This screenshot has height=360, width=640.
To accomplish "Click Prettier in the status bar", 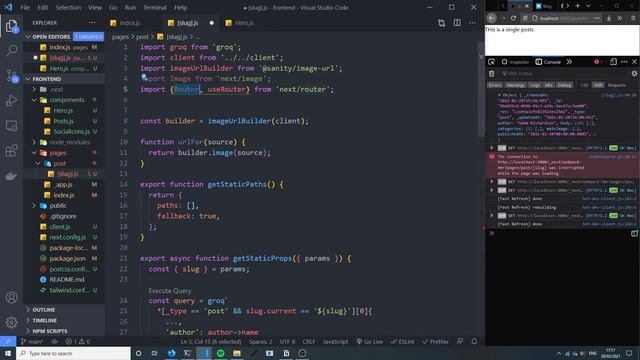I will click(436, 341).
